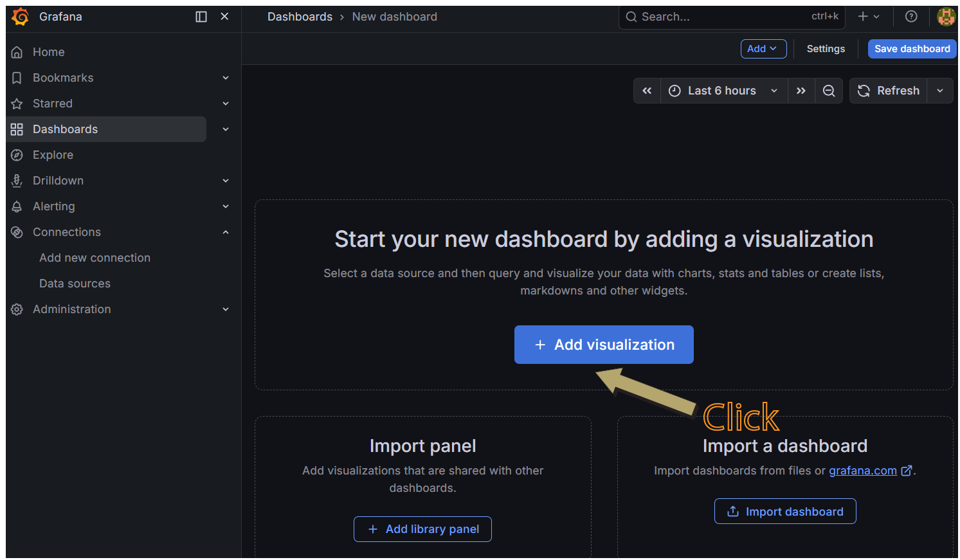Close the navigation menu with X
960x560 pixels.
tap(224, 17)
